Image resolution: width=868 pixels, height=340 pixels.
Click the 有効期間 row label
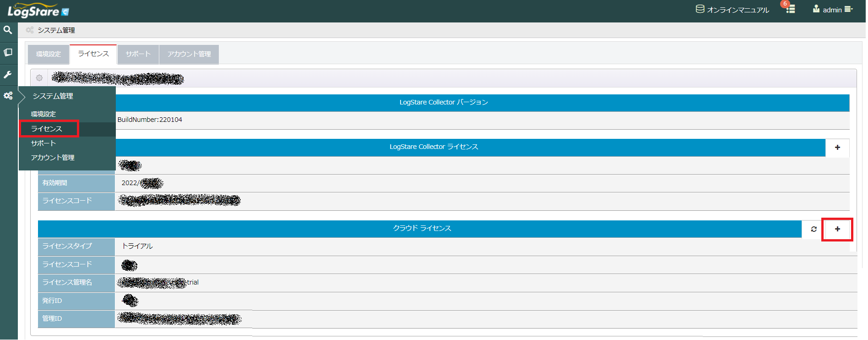click(76, 183)
